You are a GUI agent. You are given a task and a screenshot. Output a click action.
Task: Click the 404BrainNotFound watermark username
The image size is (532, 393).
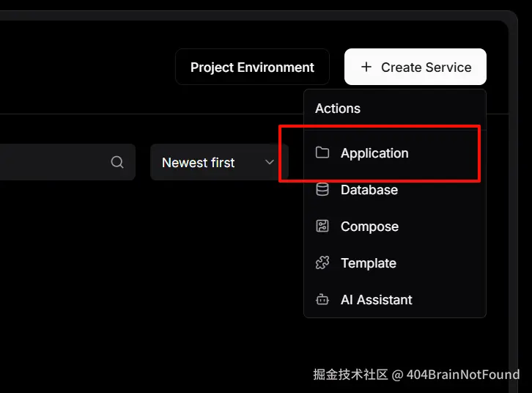tap(463, 375)
